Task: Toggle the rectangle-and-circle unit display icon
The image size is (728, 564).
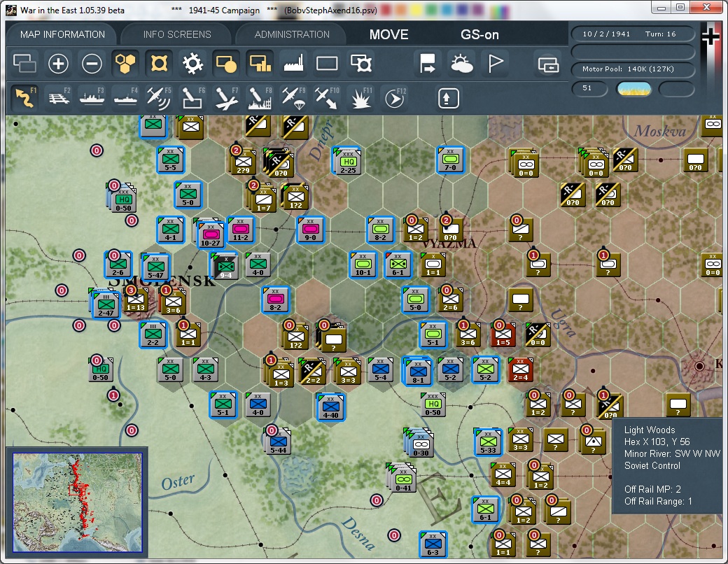Action: 226,63
